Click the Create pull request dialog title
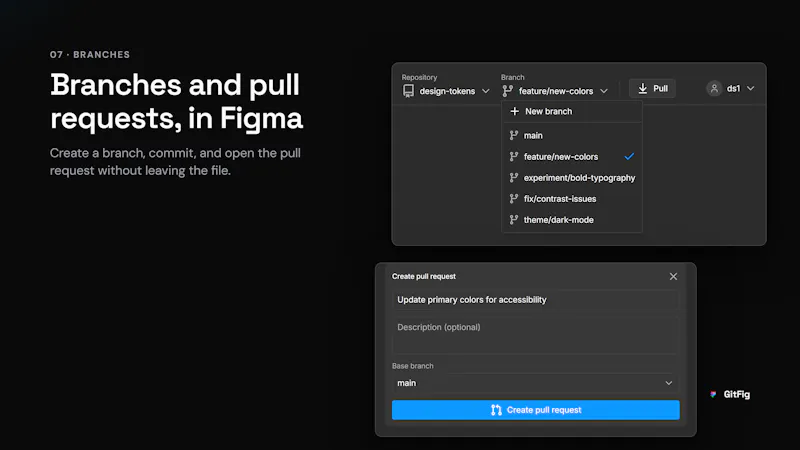Screen dimensions: 800x450 pyautogui.click(x=424, y=276)
